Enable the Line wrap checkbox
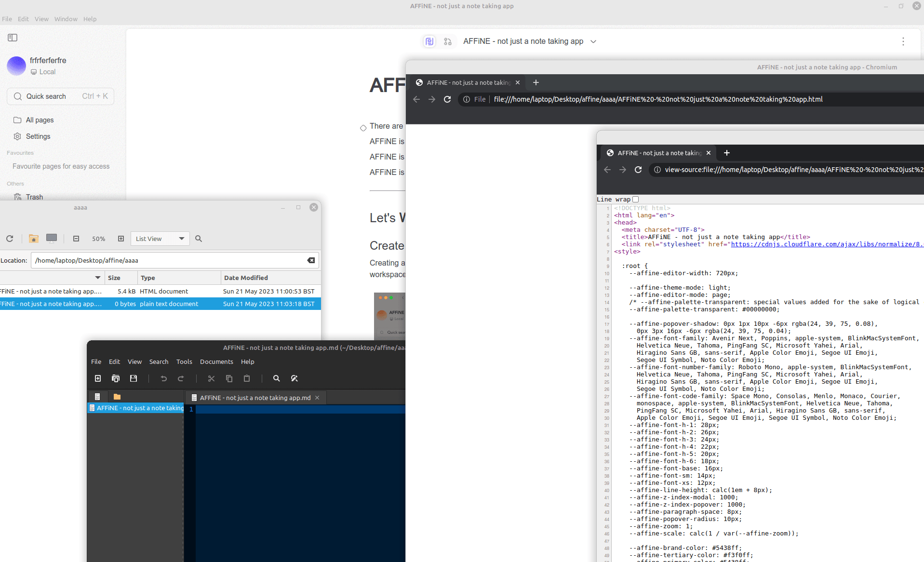This screenshot has width=924, height=562. point(635,199)
